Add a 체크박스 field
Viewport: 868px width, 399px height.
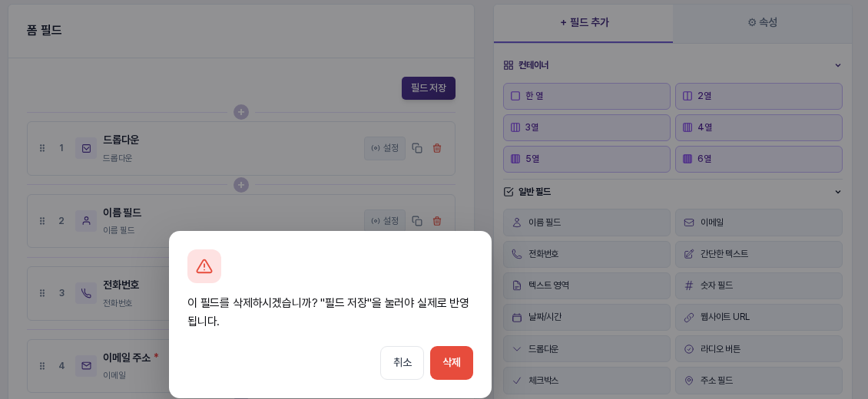587,381
